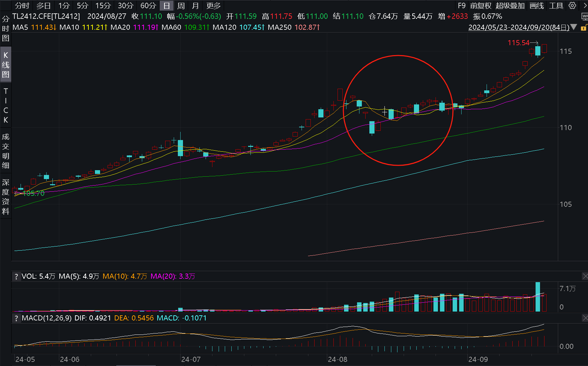The height and width of the screenshot is (366, 588).
Task: Switch to 周 weekly period
Action: [x=181, y=6]
